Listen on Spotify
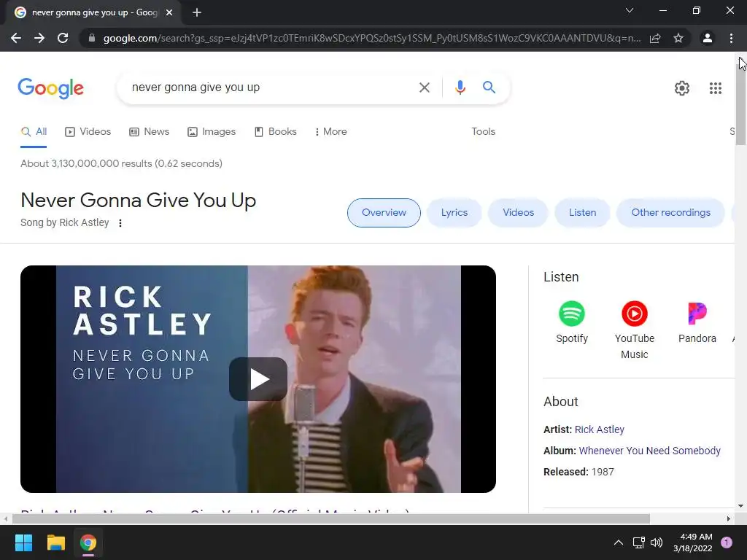 click(x=572, y=322)
